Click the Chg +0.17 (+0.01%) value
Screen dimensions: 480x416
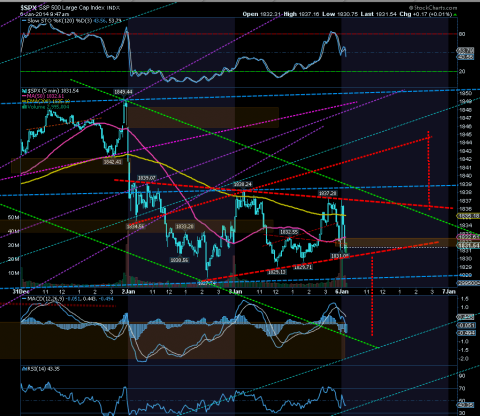[x=426, y=14]
